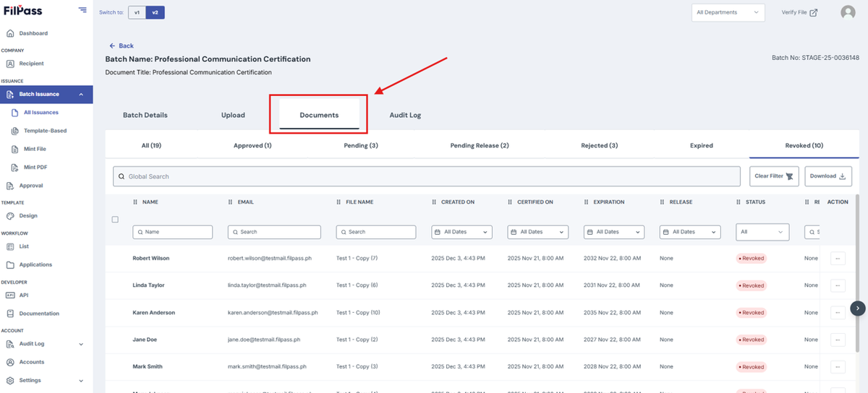The height and width of the screenshot is (393, 868).
Task: Click the Documentation sidebar icon
Action: tap(10, 314)
